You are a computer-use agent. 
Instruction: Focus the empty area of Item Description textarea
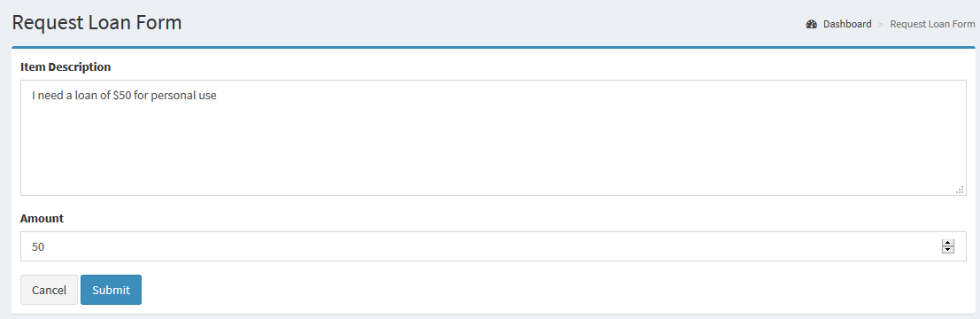pyautogui.click(x=494, y=150)
